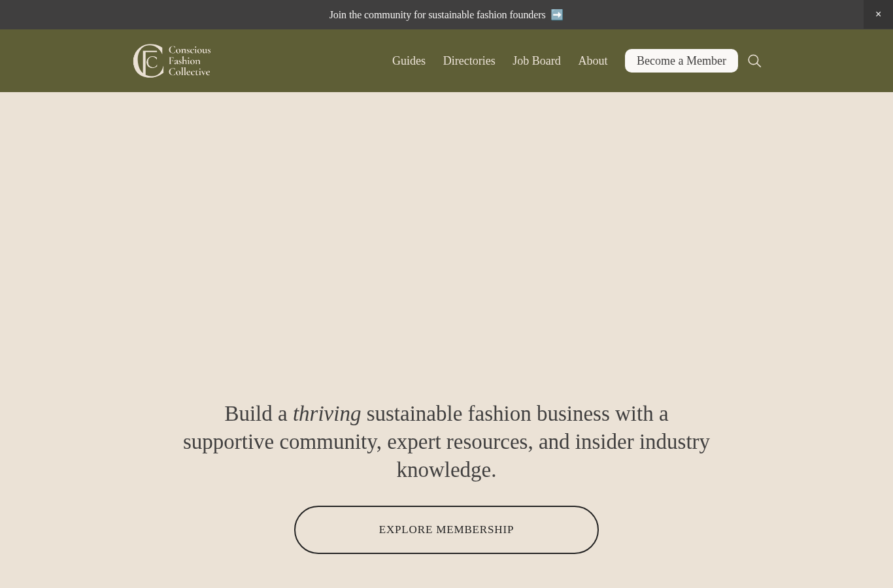
Task: Open the About menu item
Action: [592, 61]
